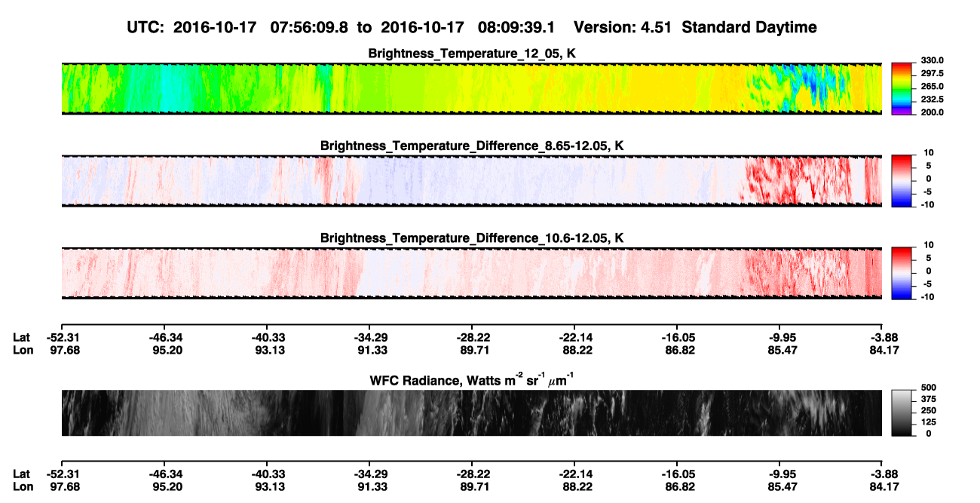
Task: Click the "WFC Radiance, Watts m-2 sr-1 μm-1" title
Action: coord(471,379)
